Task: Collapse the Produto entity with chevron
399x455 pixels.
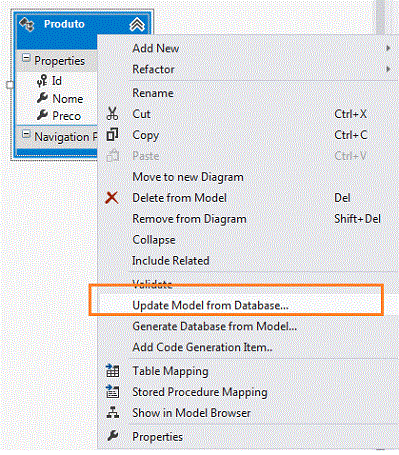Action: point(137,24)
